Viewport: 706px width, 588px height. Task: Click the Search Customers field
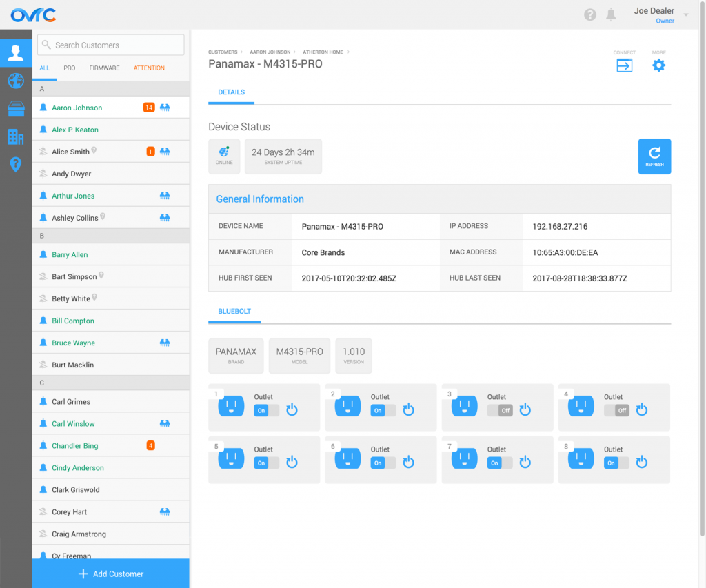click(111, 45)
